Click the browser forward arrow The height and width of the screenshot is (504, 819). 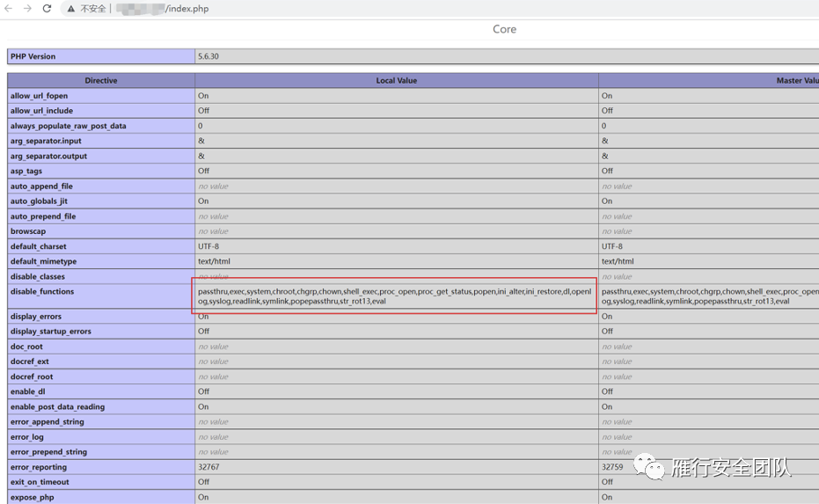coord(28,9)
